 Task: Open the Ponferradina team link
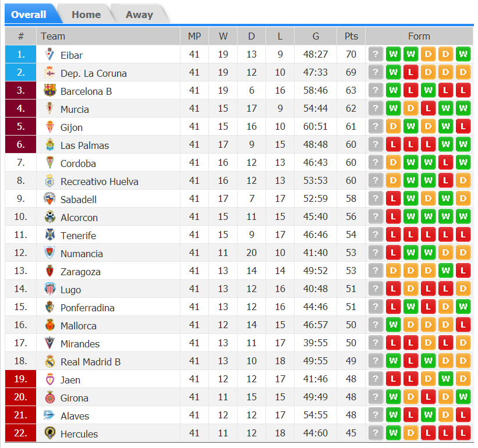click(87, 308)
